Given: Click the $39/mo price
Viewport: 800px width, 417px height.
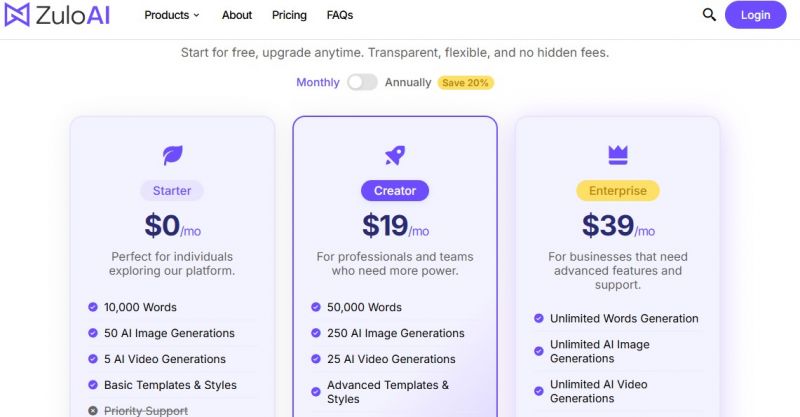Looking at the screenshot, I should (x=618, y=226).
